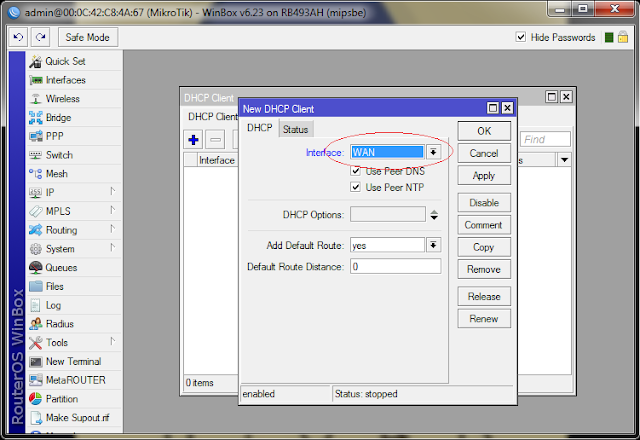Select DHCP Client tab in background window

[213, 117]
